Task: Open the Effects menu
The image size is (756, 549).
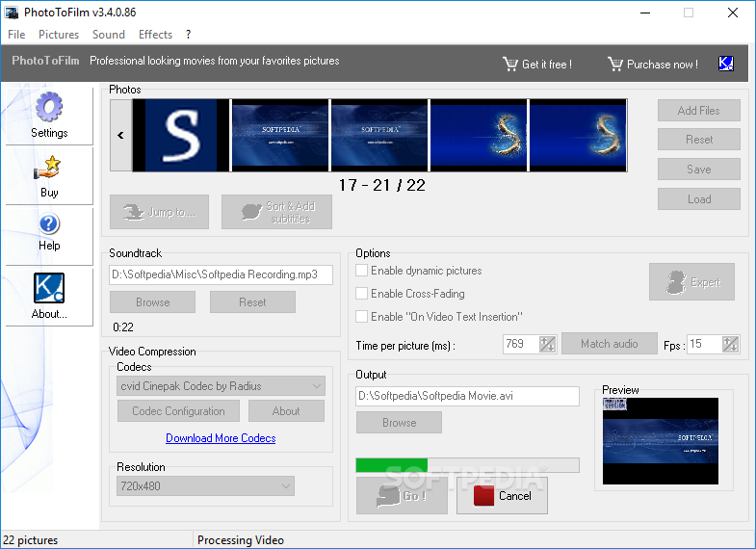Action: pos(155,35)
